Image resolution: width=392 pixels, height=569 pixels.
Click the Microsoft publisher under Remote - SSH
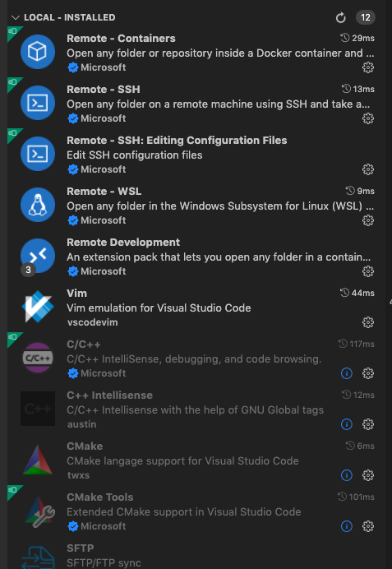click(x=103, y=118)
